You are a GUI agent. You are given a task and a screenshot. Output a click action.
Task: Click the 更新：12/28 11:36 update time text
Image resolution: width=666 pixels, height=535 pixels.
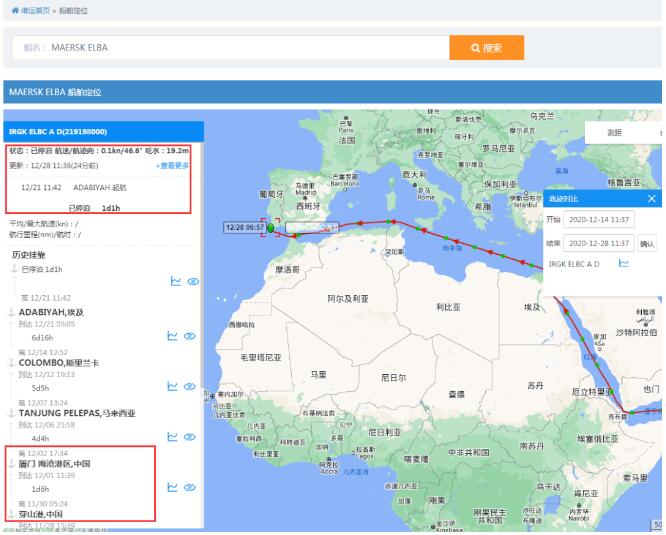pos(54,166)
